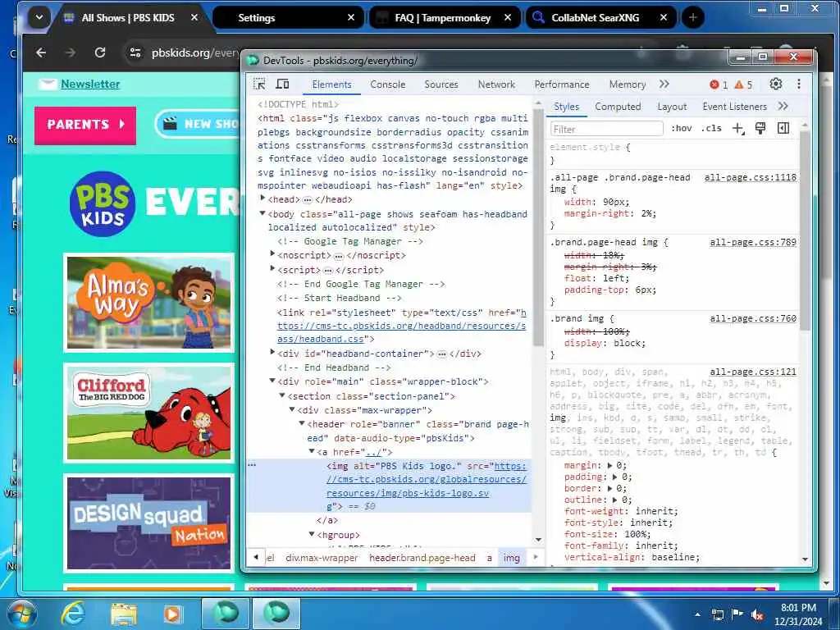Select the Styles sidebar tab

coord(566,107)
